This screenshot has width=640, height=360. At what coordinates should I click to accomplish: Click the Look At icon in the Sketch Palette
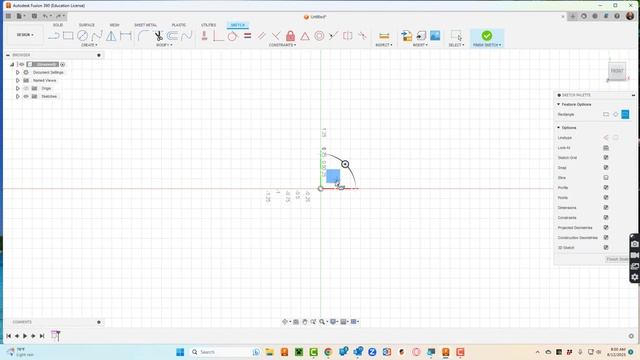(606, 148)
